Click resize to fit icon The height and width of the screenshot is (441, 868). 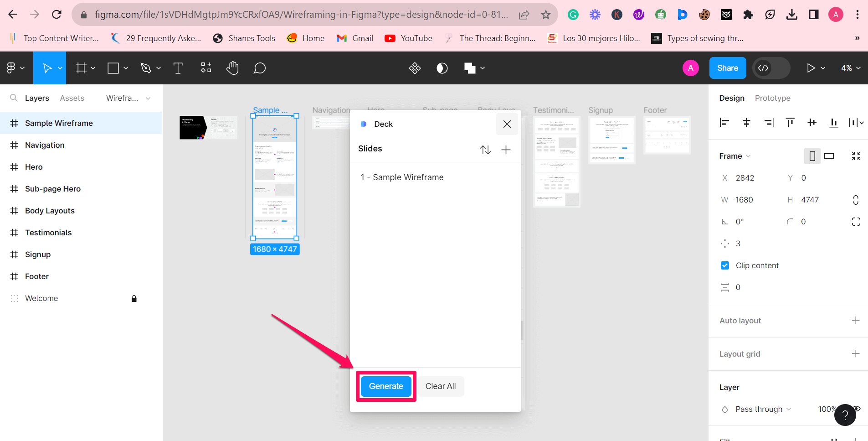coord(856,156)
